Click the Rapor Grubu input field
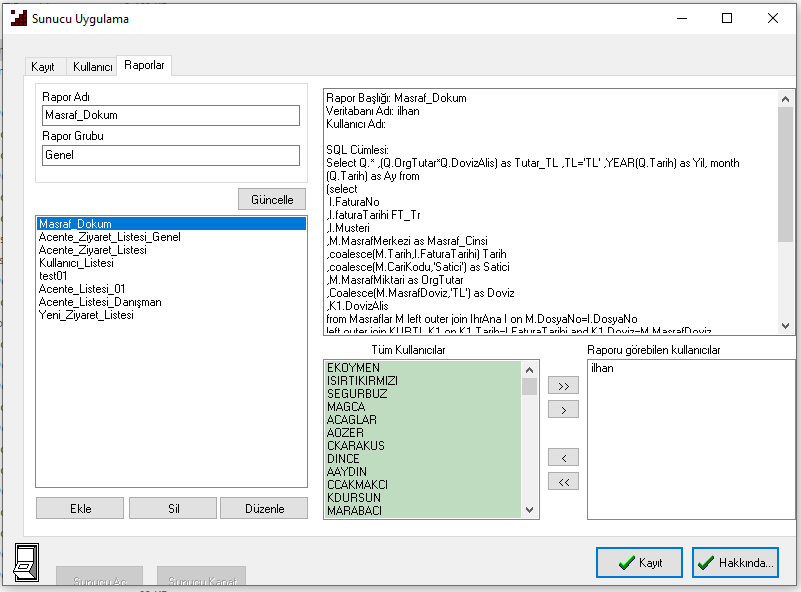Screen dimensions: 801x592 click(x=171, y=155)
